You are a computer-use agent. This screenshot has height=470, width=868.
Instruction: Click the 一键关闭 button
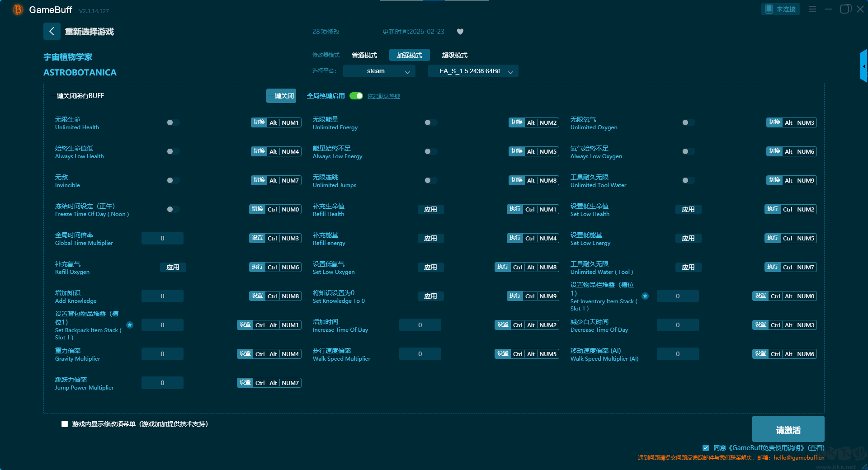[x=281, y=96]
